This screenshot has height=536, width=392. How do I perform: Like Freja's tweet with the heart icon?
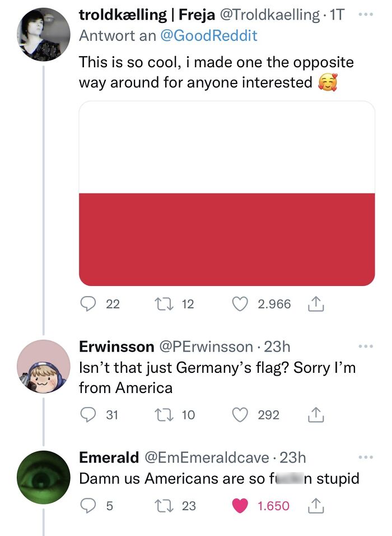[241, 304]
